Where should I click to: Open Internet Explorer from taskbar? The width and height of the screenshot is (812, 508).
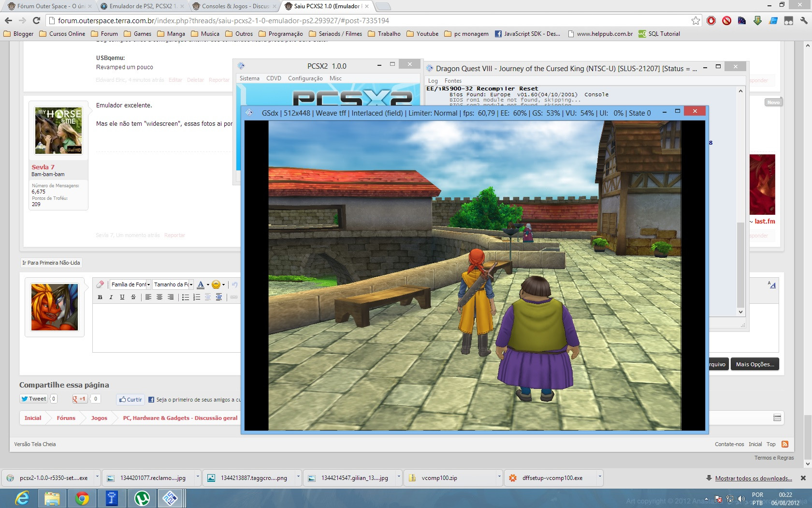pyautogui.click(x=22, y=498)
